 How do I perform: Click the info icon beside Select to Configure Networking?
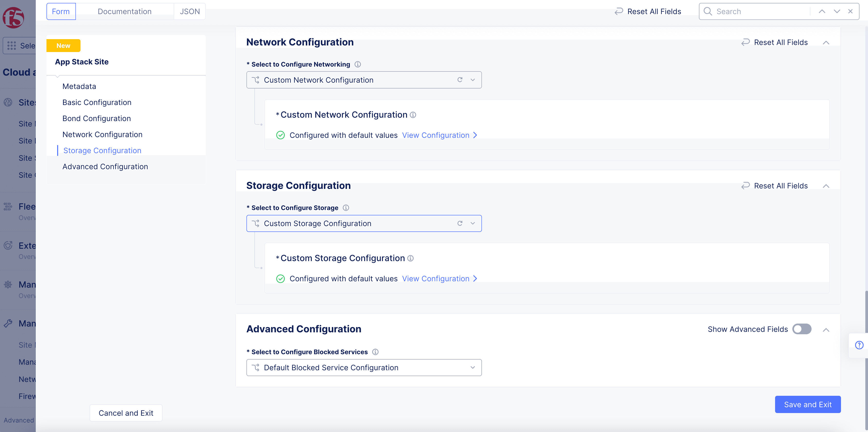[358, 64]
